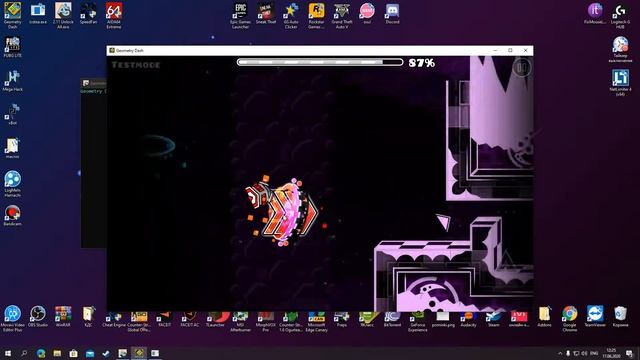Open the Logitech G HUB shortcut
Image resolution: width=640 pixels, height=360 pixels.
(620, 16)
